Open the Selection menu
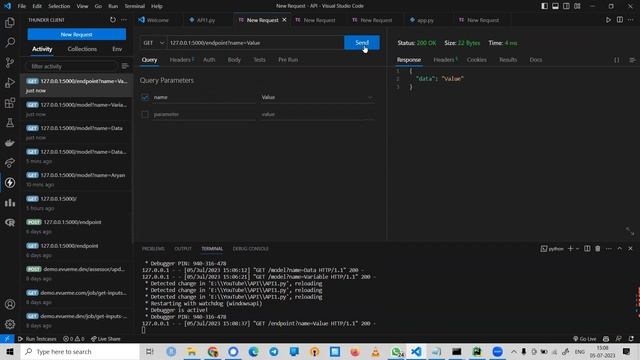The width and height of the screenshot is (640, 360). pos(59,6)
